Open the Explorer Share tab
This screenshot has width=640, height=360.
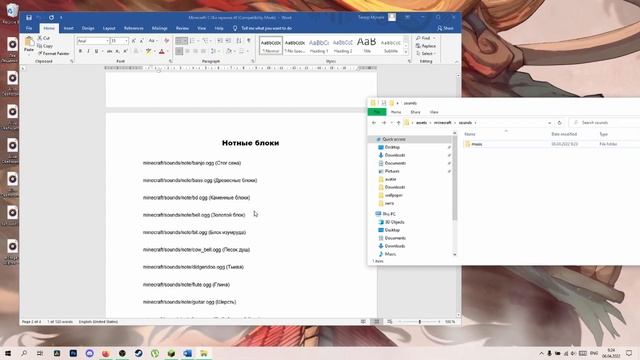pyautogui.click(x=416, y=112)
